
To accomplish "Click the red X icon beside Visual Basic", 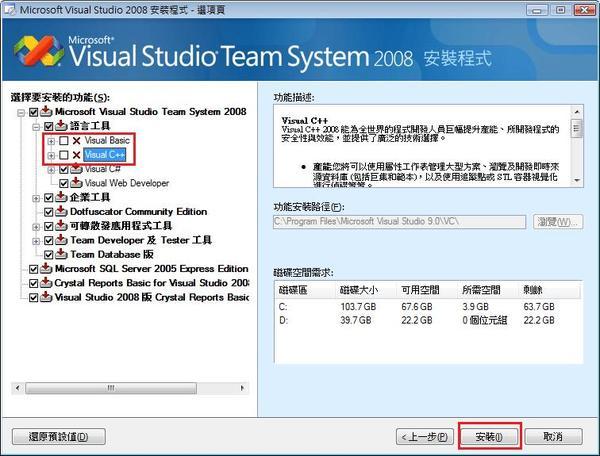I will click(x=76, y=141).
